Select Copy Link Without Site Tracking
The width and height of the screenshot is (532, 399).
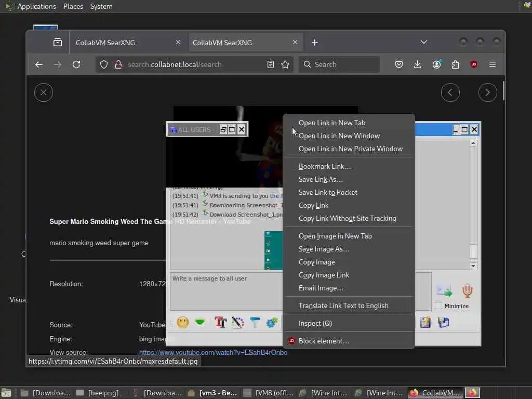349,218
